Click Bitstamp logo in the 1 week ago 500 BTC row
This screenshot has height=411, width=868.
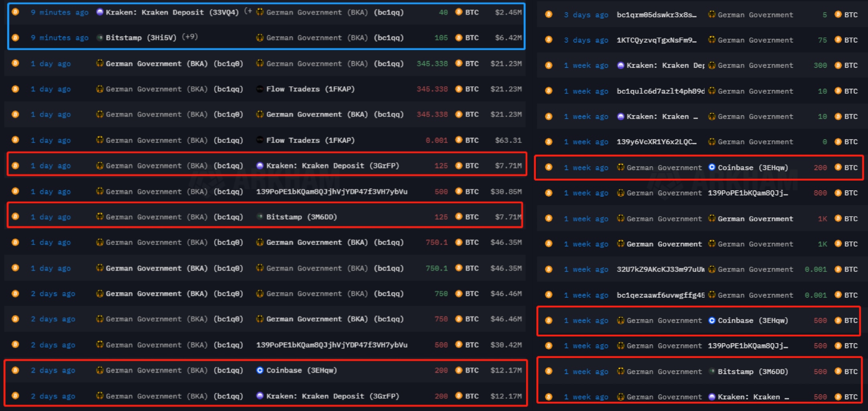coord(712,371)
